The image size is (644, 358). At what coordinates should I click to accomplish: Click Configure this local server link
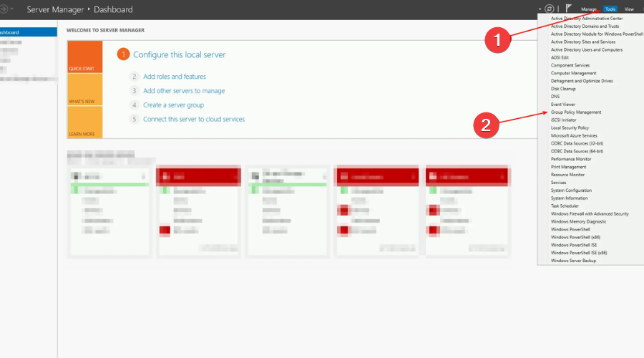click(x=179, y=54)
